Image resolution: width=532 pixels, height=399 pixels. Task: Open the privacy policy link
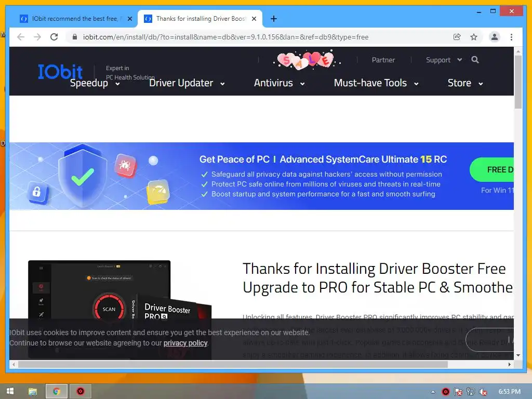[x=185, y=343]
